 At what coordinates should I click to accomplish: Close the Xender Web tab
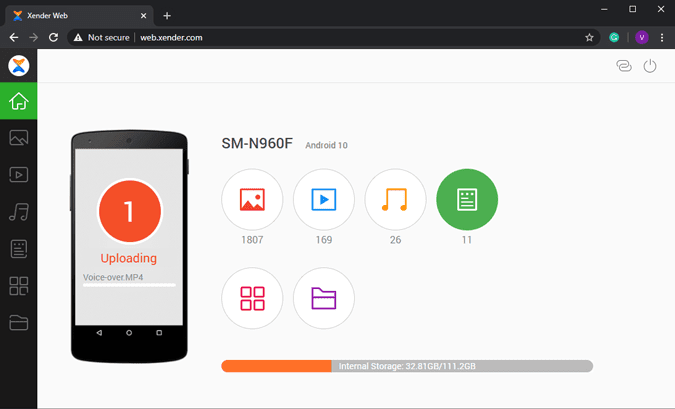click(x=143, y=16)
